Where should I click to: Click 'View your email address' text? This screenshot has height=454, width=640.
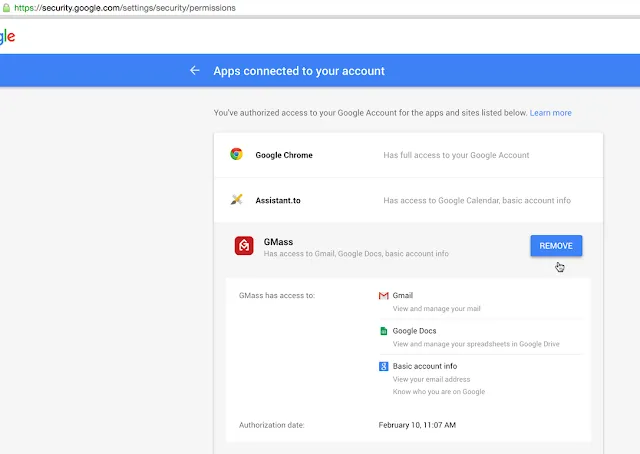(431, 379)
